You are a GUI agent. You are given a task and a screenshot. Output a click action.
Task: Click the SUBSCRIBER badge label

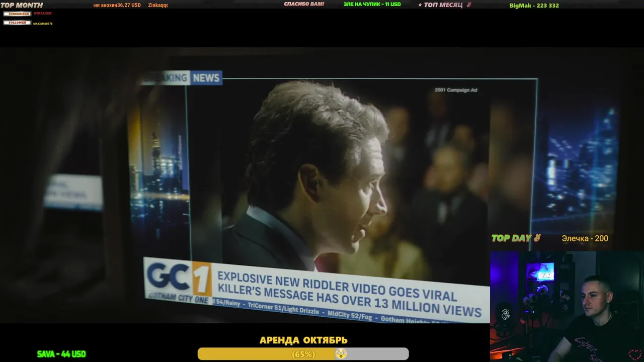[17, 14]
